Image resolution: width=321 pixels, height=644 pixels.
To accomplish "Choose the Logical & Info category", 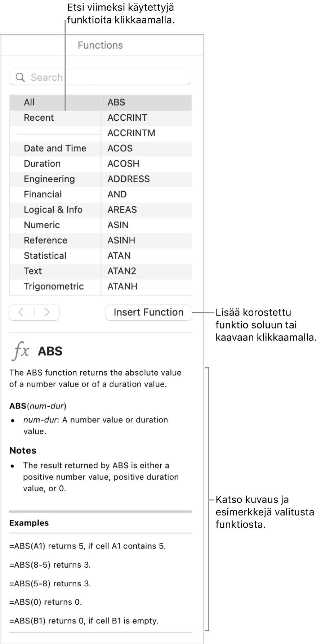I will click(x=53, y=210).
